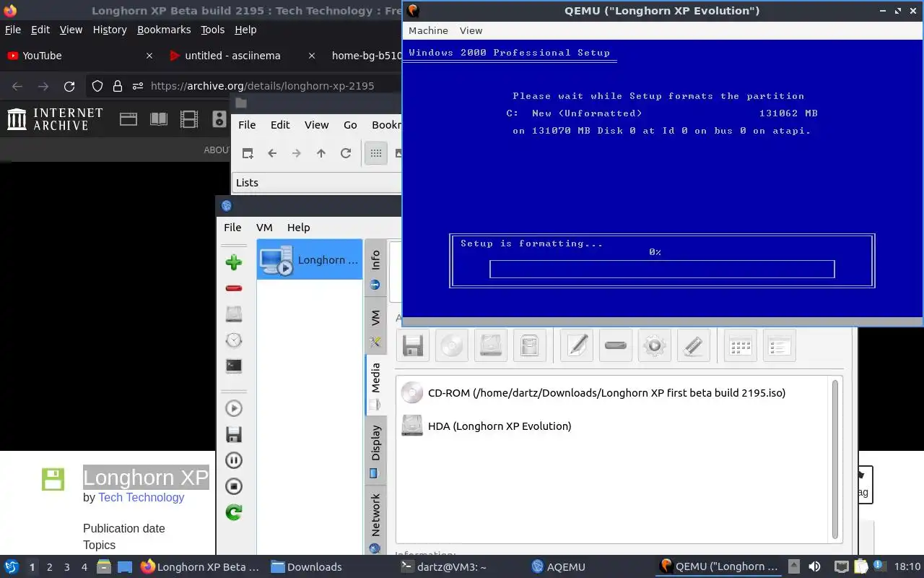Select the Longhorn VM in AQEMU list
The height and width of the screenshot is (578, 924).
[310, 259]
